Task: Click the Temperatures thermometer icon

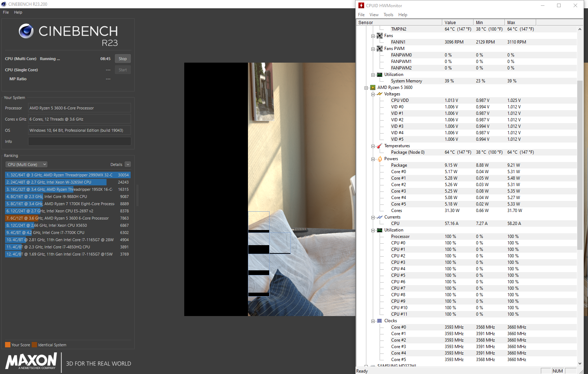Action: click(x=380, y=146)
